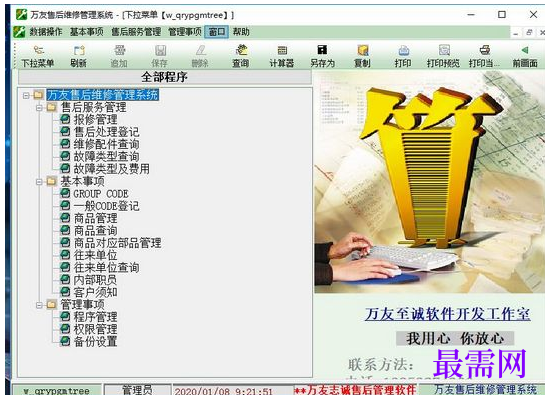Click the 复制 copy toolbar icon
The width and height of the screenshot is (545, 395).
(x=362, y=56)
